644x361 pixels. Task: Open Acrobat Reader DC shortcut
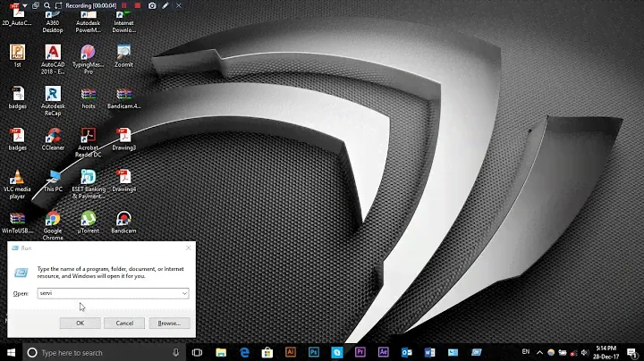click(89, 135)
